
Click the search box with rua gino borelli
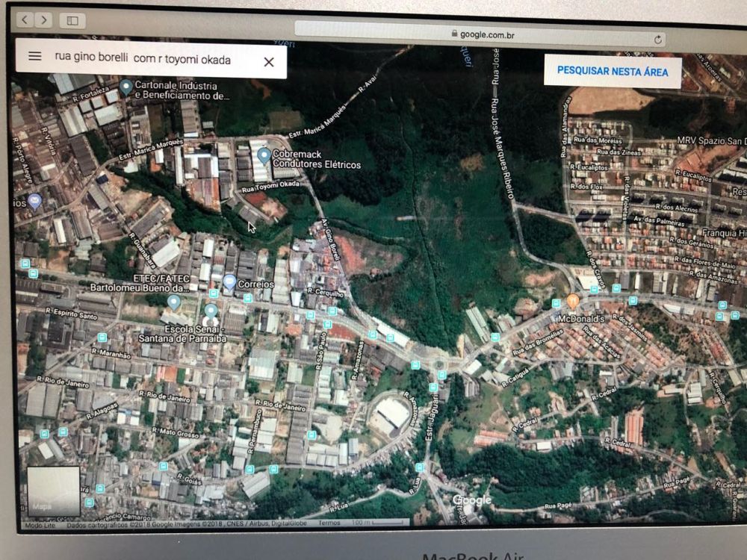click(x=142, y=59)
